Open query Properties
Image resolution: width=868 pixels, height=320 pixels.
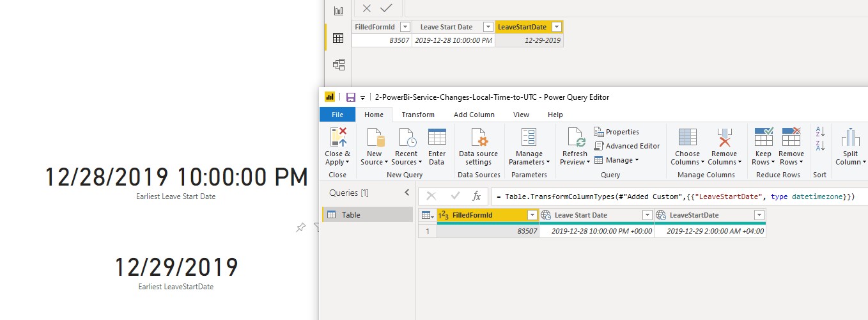tap(616, 132)
